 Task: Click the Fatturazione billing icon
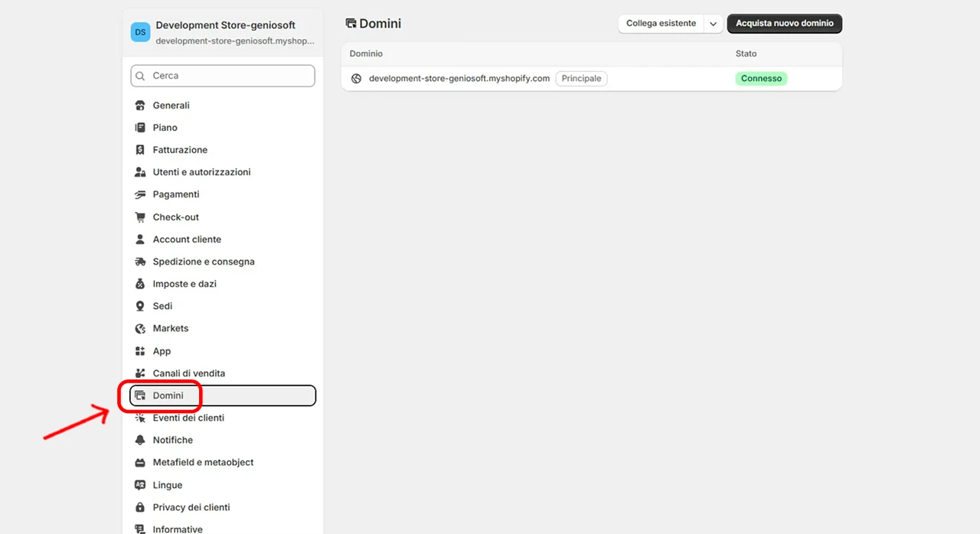[140, 150]
